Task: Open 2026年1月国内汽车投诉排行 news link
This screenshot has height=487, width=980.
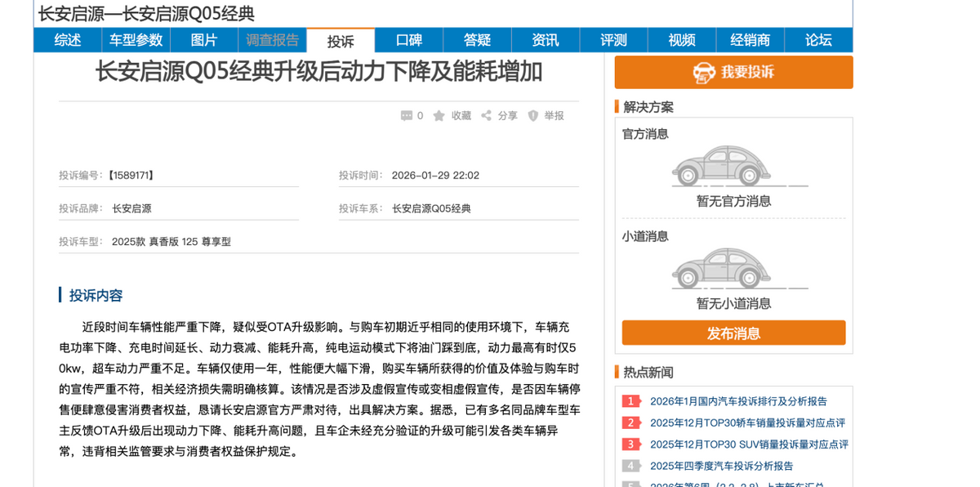Action: 738,401
